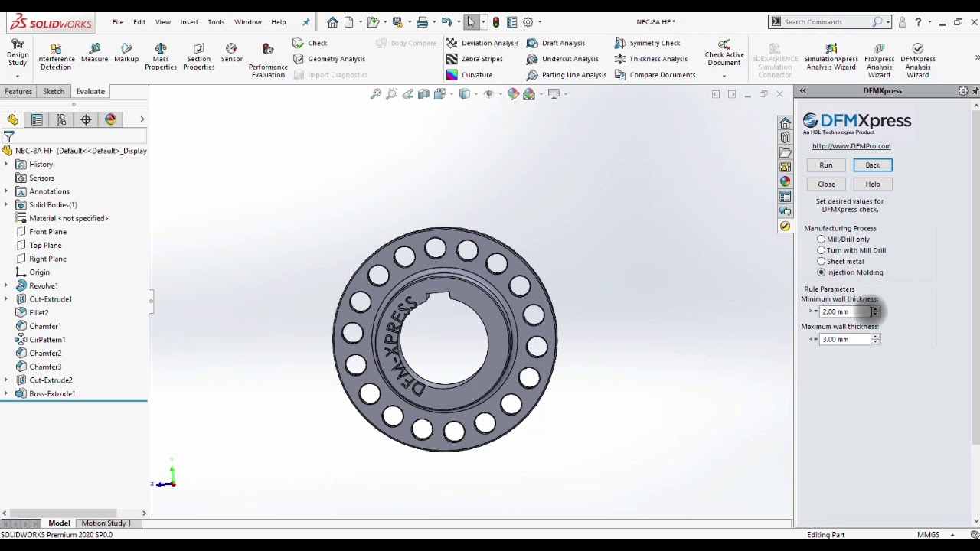980x551 pixels.
Task: Click the Run button in DFMXpress
Action: [826, 165]
